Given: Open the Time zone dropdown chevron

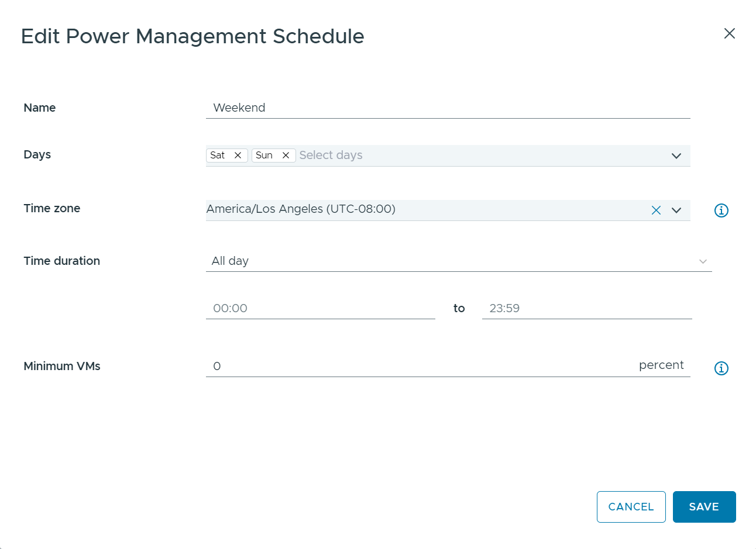Looking at the screenshot, I should tap(676, 210).
